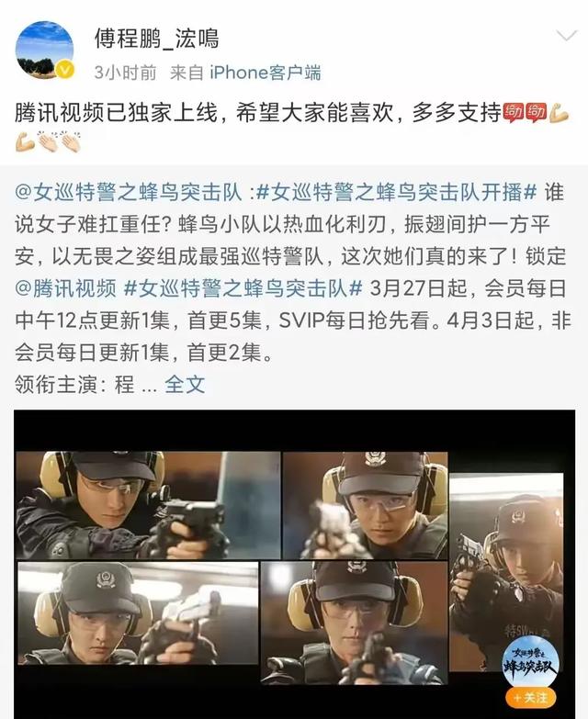Open the @腾讯视频 mention
588x719 pixels.
pyautogui.click(x=65, y=289)
